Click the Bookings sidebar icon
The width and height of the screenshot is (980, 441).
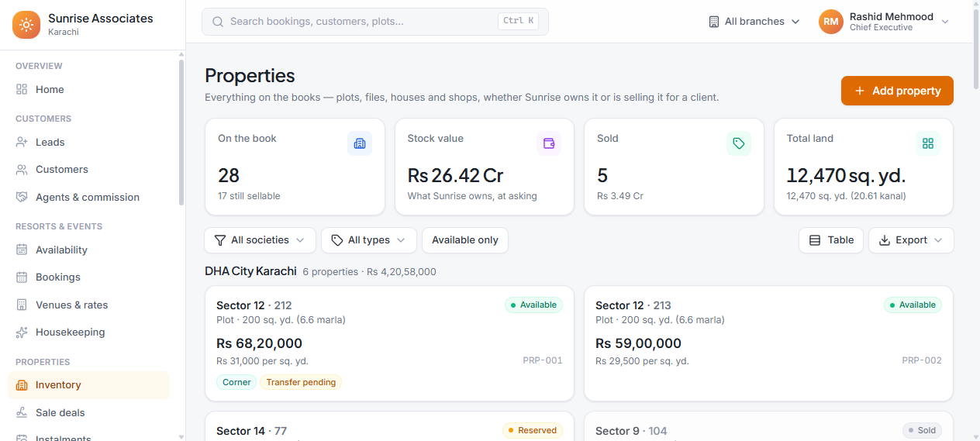click(22, 277)
